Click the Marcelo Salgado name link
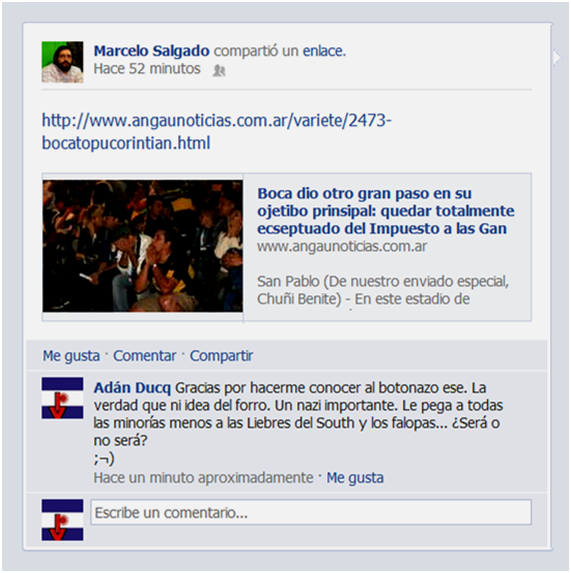This screenshot has height=573, width=571. point(151,51)
